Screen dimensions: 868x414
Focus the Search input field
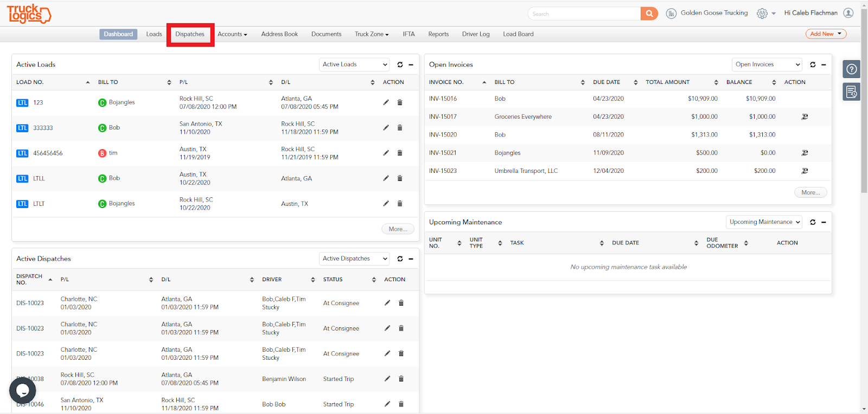click(584, 14)
